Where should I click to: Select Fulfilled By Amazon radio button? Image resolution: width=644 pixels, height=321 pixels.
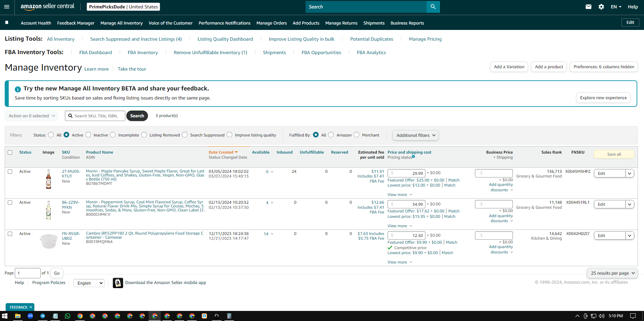pos(331,135)
